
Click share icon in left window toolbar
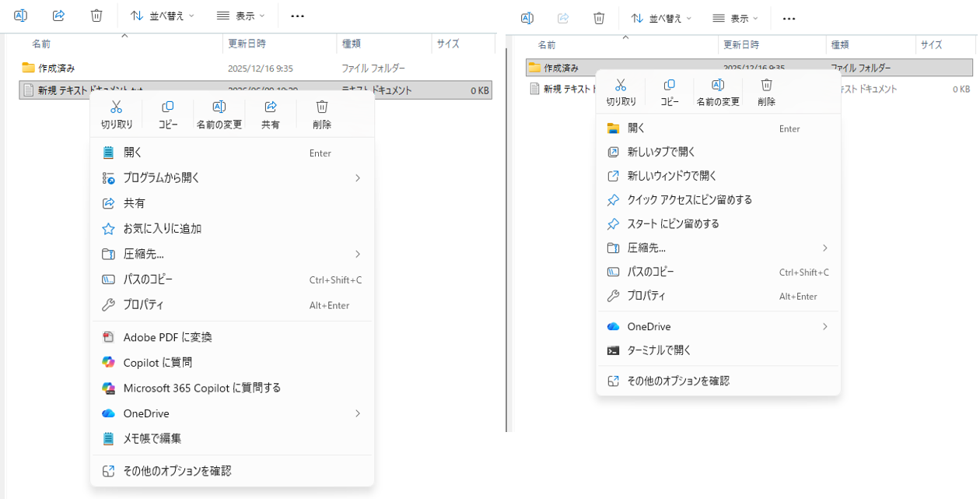click(x=58, y=16)
